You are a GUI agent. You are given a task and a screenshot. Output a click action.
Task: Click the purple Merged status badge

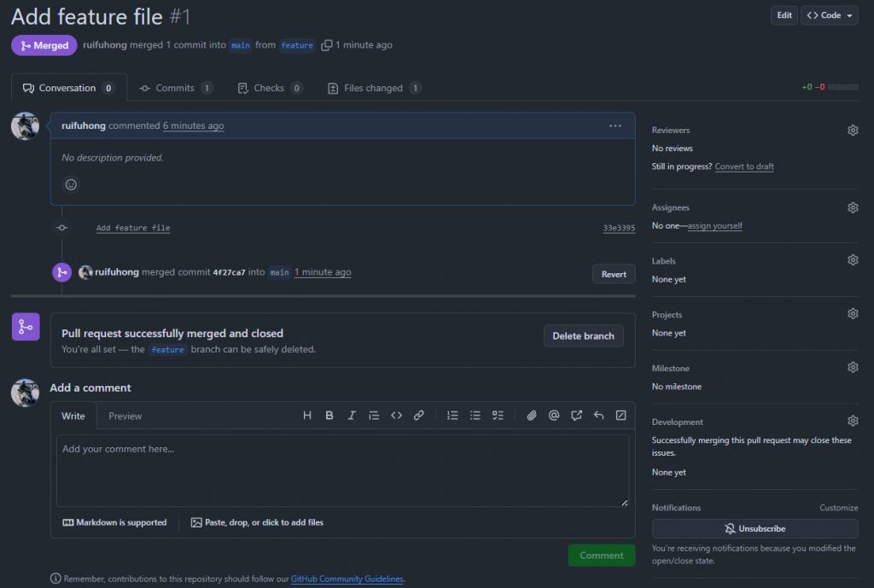(44, 46)
